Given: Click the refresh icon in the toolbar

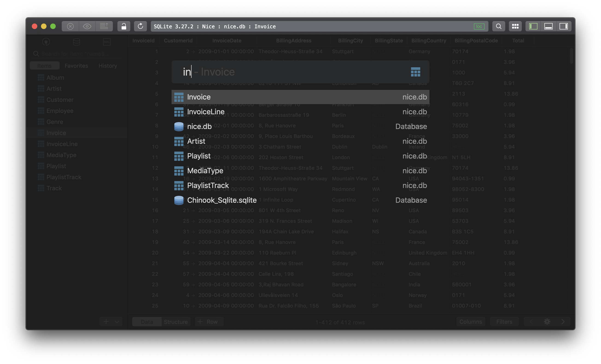Looking at the screenshot, I should point(140,26).
